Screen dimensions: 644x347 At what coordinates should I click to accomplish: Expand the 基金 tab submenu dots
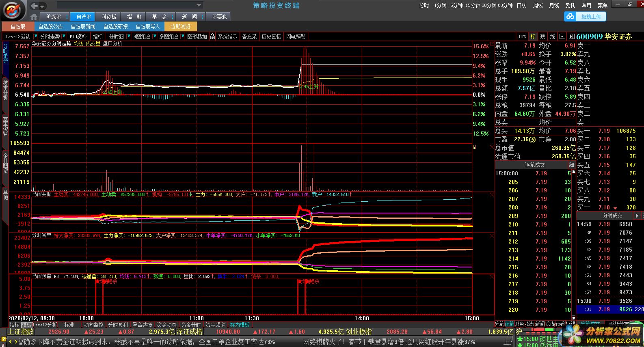click(x=173, y=17)
